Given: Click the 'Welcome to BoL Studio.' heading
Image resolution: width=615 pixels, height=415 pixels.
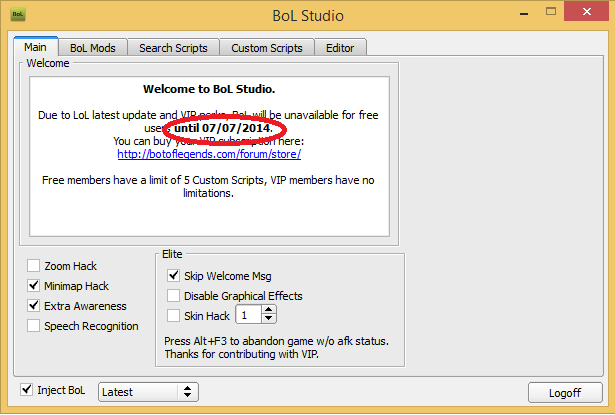Looking at the screenshot, I should [209, 89].
